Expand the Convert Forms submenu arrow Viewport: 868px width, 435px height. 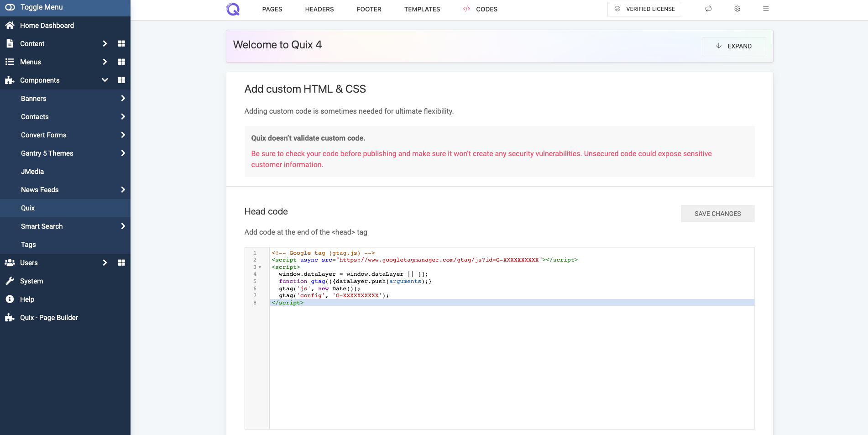click(x=123, y=135)
